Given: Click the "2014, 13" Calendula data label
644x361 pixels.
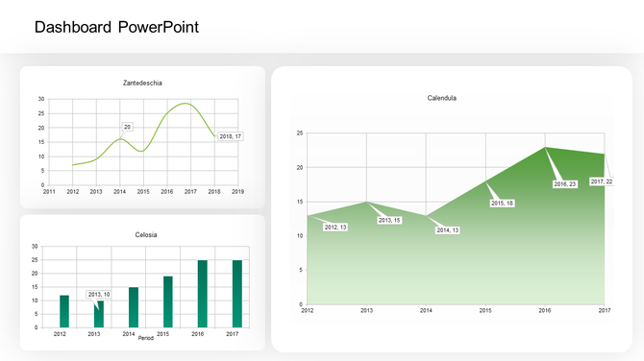Looking at the screenshot, I should tap(447, 230).
